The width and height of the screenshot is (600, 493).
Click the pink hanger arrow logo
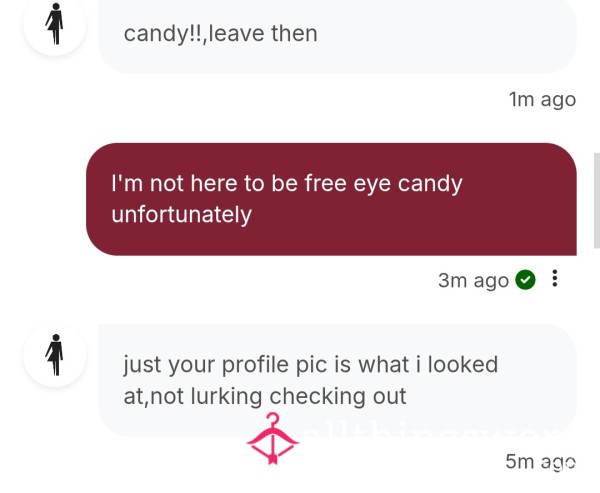click(272, 439)
